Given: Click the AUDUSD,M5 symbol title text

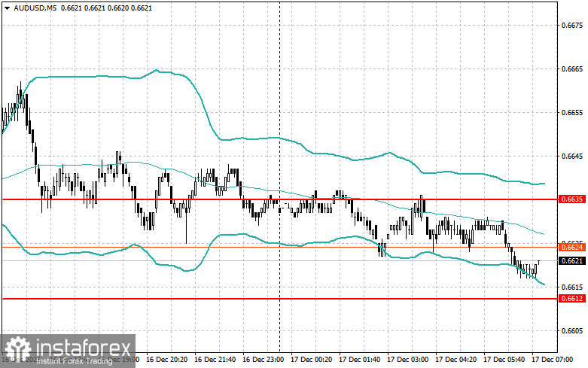Looking at the screenshot, I should point(35,8).
